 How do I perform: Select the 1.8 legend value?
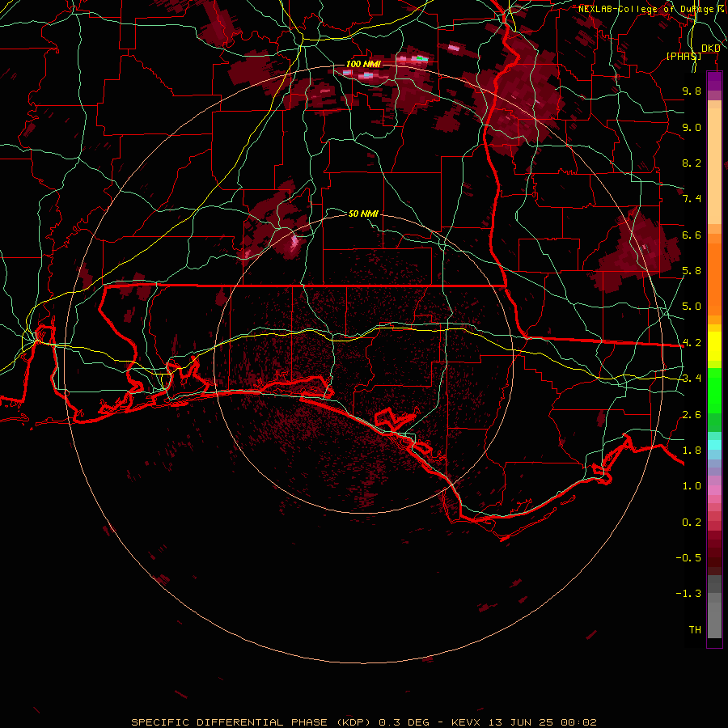click(x=692, y=451)
